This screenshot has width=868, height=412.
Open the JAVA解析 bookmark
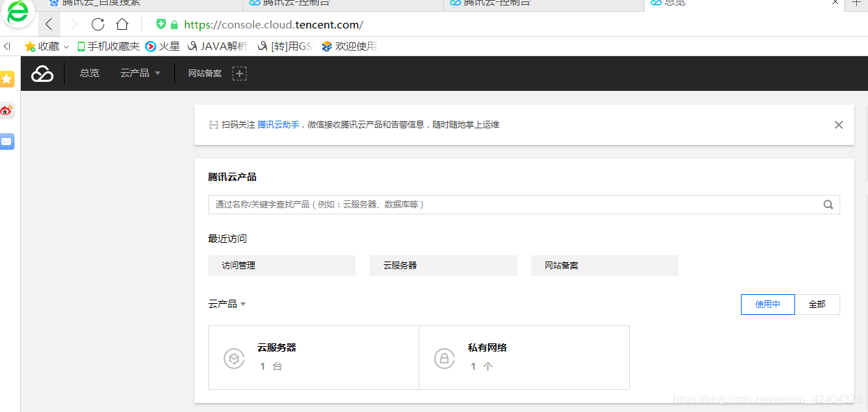(x=217, y=46)
